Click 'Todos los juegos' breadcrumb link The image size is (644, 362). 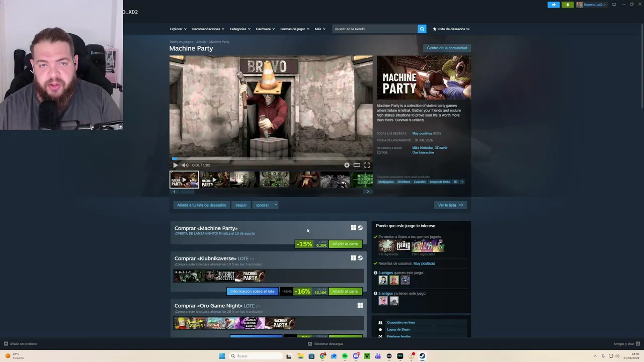click(181, 42)
